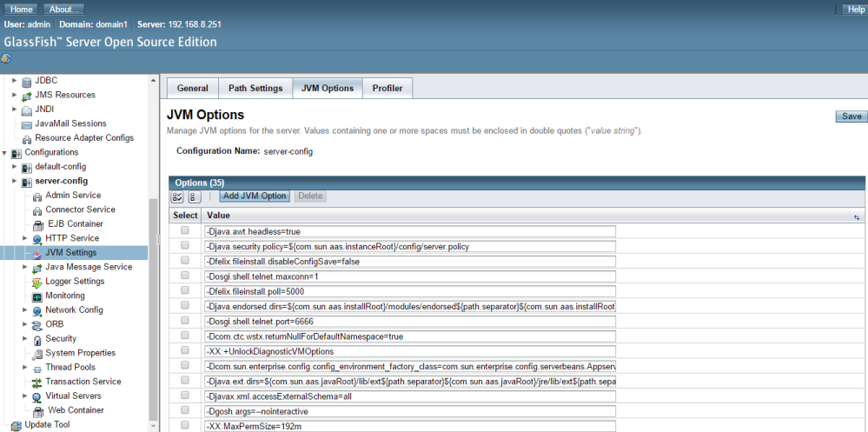Click the Thread Pools icon
868x432 pixels.
[37, 369]
